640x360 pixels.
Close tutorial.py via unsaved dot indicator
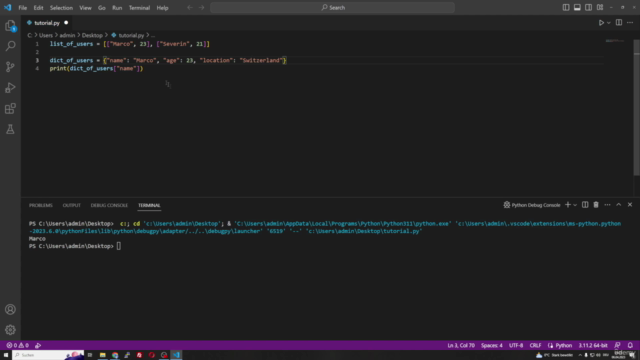[66, 23]
